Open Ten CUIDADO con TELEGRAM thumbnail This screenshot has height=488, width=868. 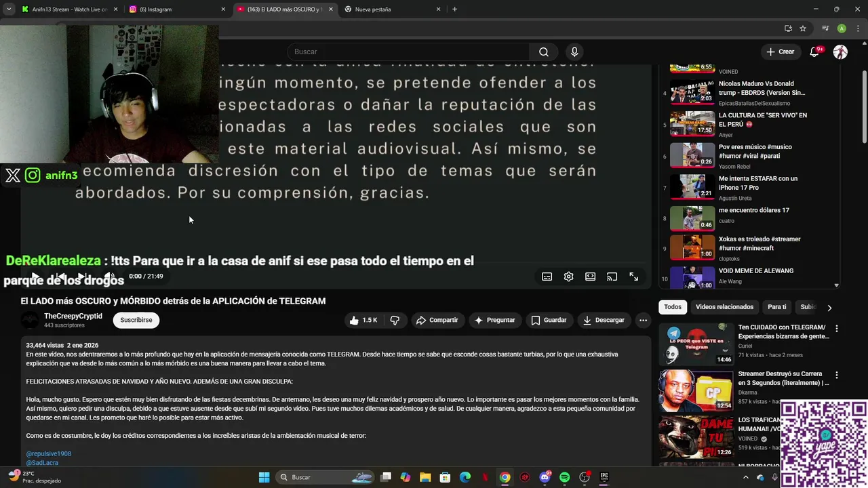696,344
